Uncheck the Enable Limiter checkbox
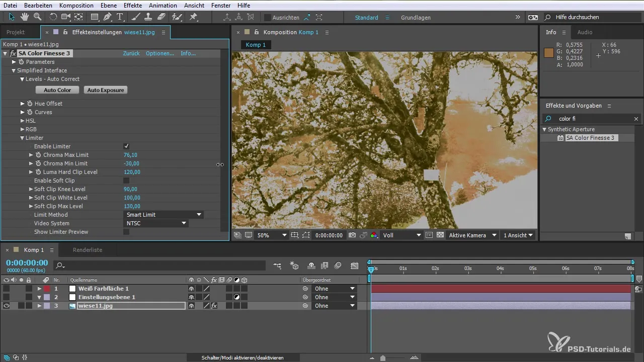 tap(126, 146)
